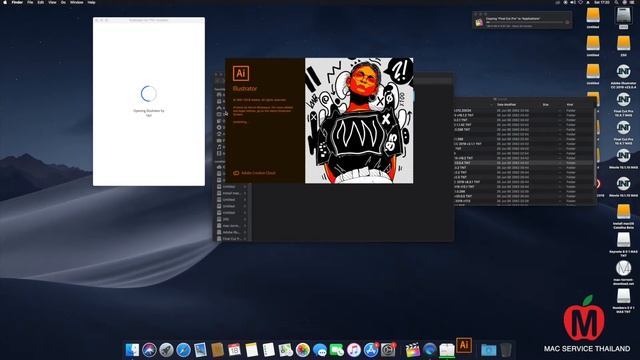This screenshot has width=640, height=360.
Task: Click the copy progress bar in the copying dialog
Action: coord(524,22)
